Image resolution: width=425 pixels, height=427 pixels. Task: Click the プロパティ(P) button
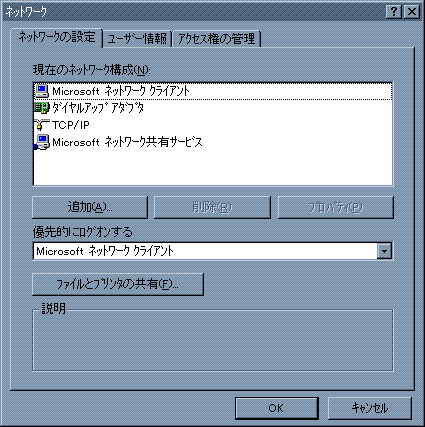click(336, 207)
